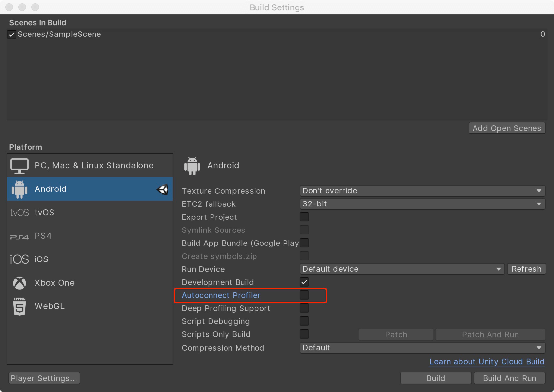This screenshot has height=392, width=554.
Task: Choose the PS4 platform icon
Action: coord(20,237)
